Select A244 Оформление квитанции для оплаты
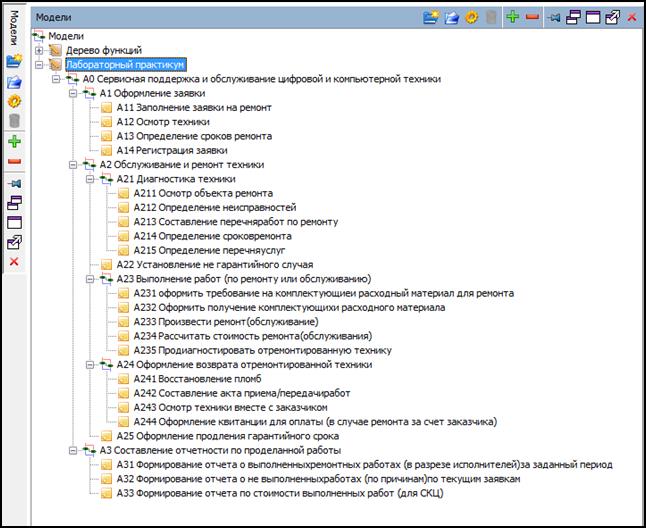Image resolution: width=646 pixels, height=528 pixels. pos(315,422)
